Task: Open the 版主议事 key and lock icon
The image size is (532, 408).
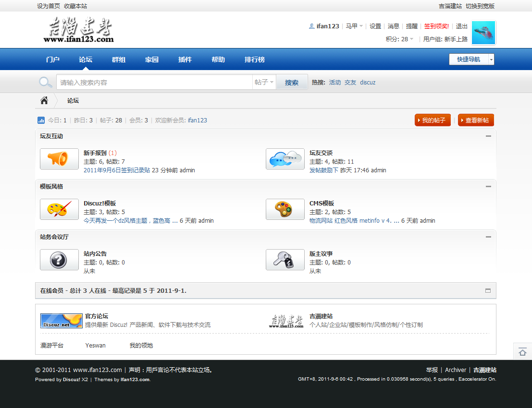Action: pos(285,260)
